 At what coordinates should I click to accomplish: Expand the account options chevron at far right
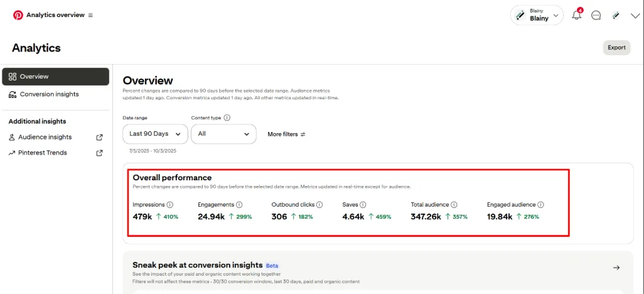coord(635,16)
